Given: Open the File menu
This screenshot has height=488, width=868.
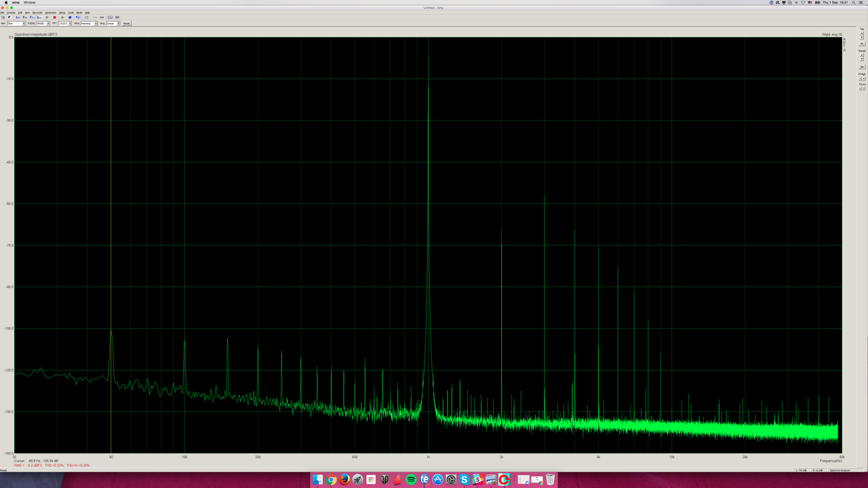Looking at the screenshot, I should coord(3,13).
